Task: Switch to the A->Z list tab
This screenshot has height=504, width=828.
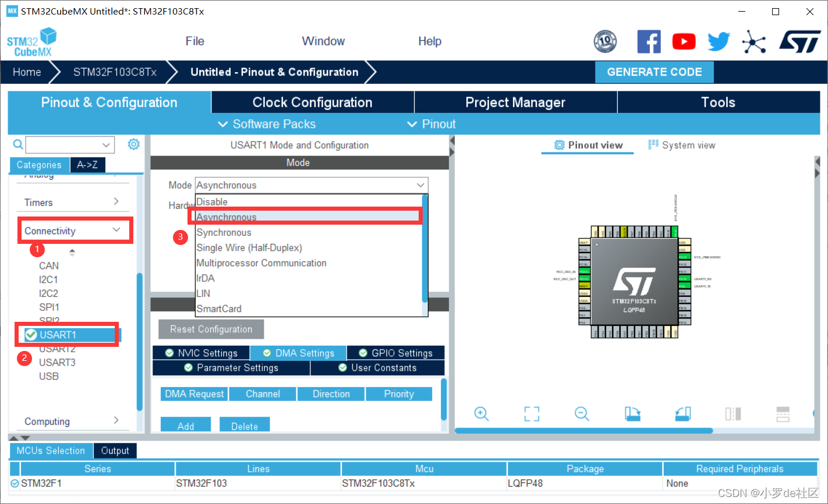Action: [x=87, y=165]
